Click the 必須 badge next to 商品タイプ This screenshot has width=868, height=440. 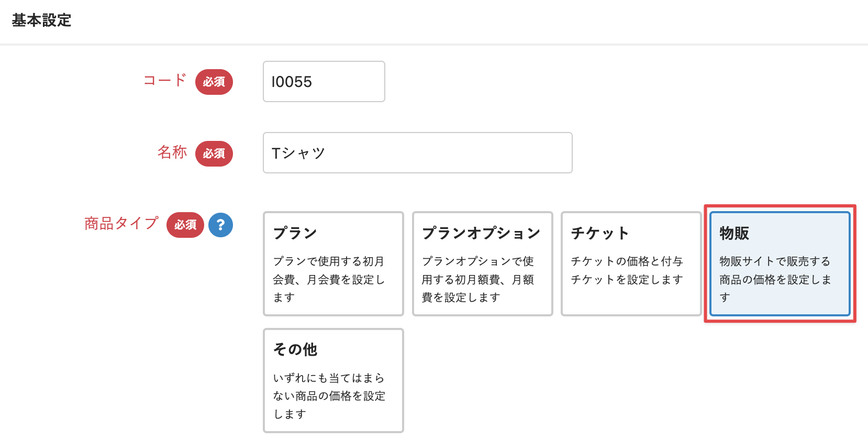pyautogui.click(x=185, y=225)
